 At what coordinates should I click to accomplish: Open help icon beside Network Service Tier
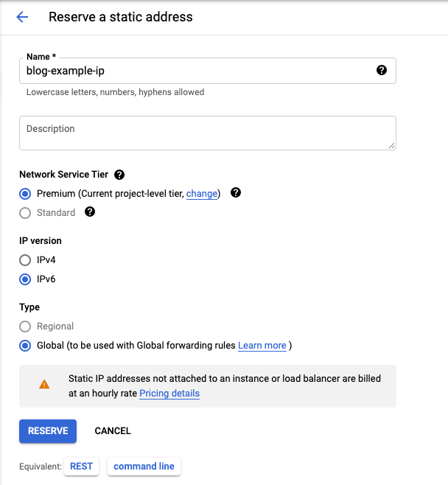(119, 175)
